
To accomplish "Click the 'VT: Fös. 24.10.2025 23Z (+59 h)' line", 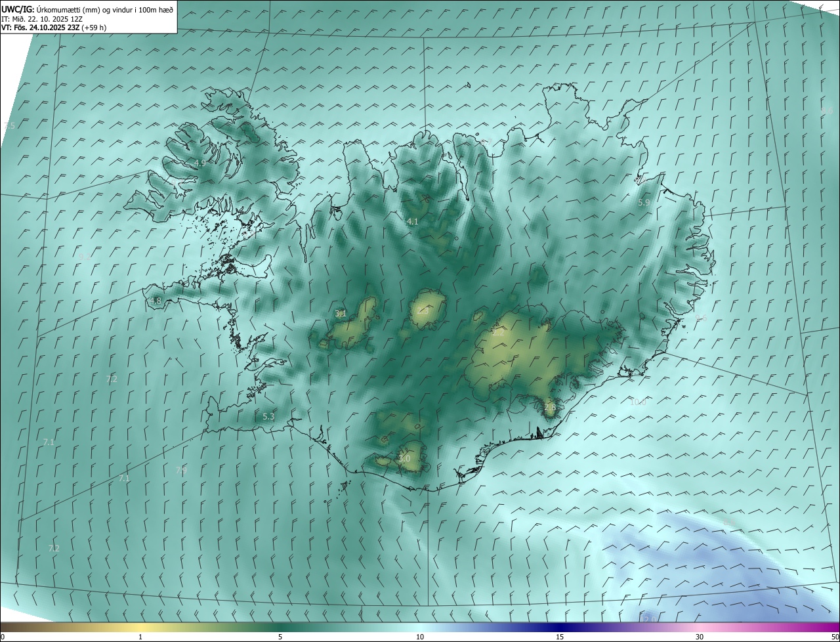I will tap(54, 28).
